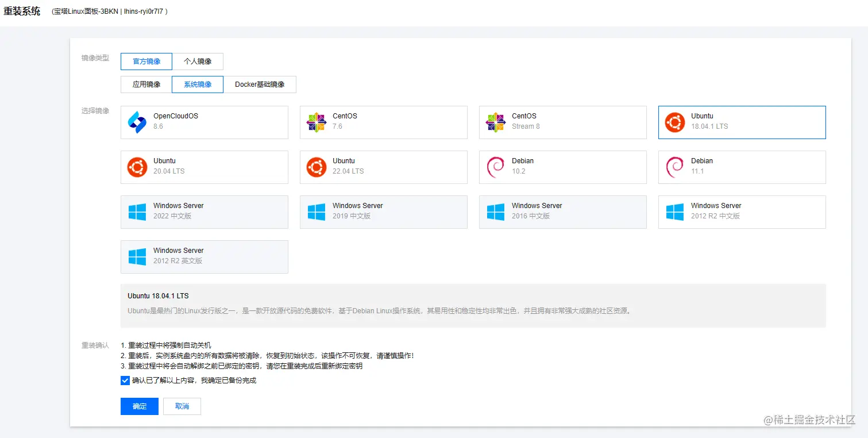Image resolution: width=868 pixels, height=438 pixels.
Task: Select Windows Server 2012 R2 中文版 card
Action: [x=742, y=212]
